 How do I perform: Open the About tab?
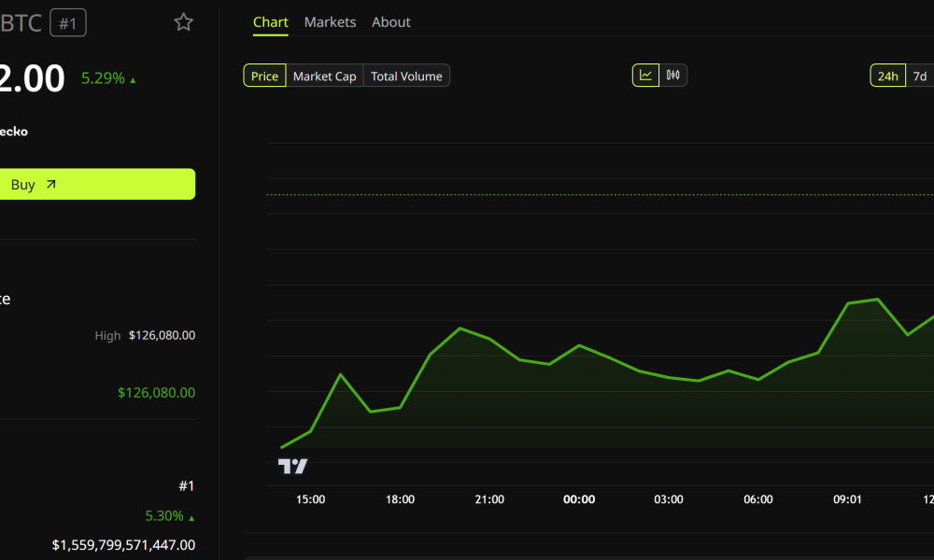click(x=390, y=21)
